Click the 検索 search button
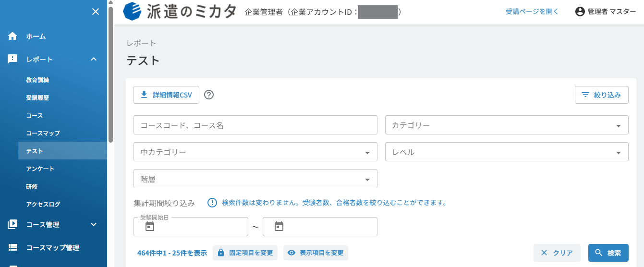The width and height of the screenshot is (644, 267). pos(608,253)
